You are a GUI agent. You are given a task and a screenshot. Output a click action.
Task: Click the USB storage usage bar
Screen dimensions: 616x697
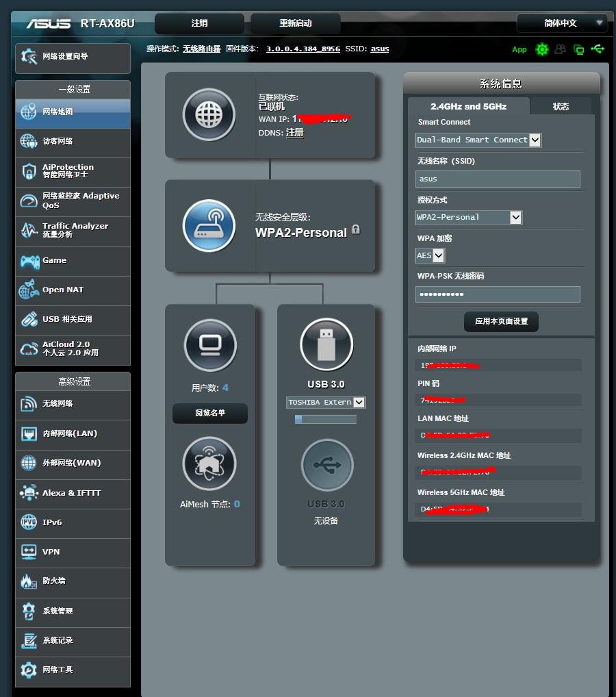coord(326,419)
